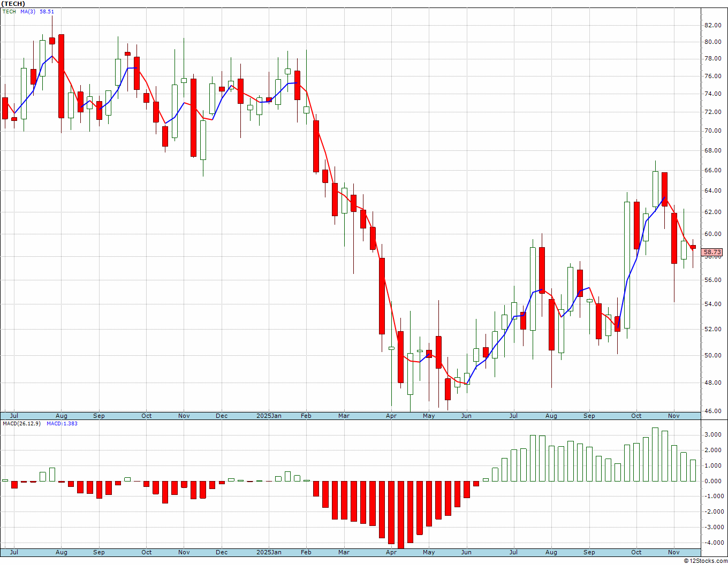Select the 1.000 MACD axis label
Viewport: 728px width, 565px height.
[x=712, y=465]
